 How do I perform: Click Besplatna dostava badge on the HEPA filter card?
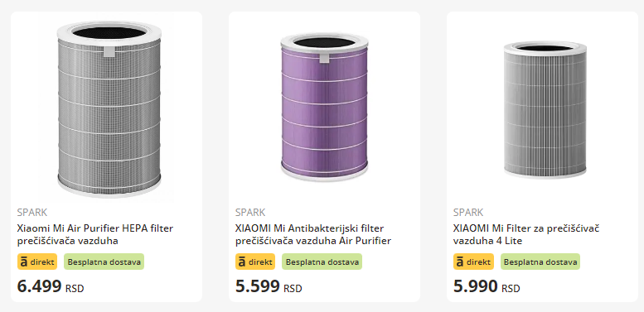coord(104,262)
